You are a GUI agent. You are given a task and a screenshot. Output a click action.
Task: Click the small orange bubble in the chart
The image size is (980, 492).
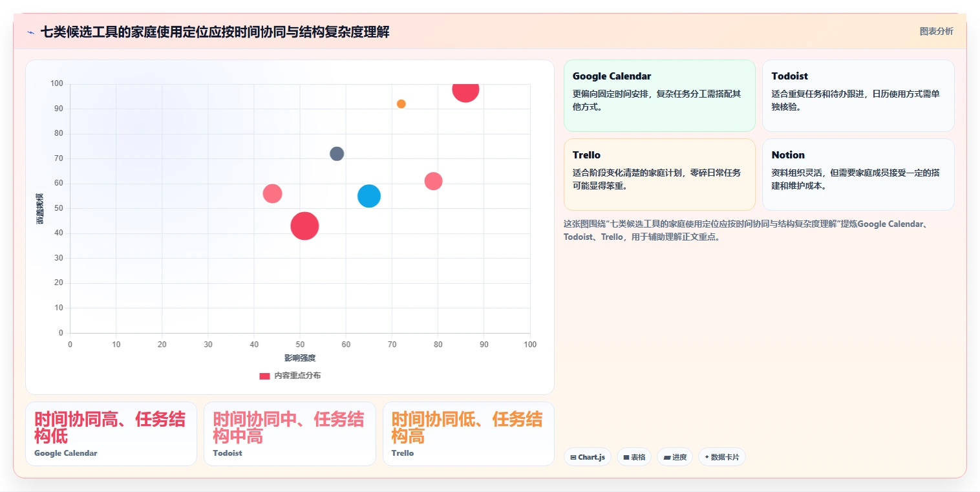pyautogui.click(x=401, y=104)
